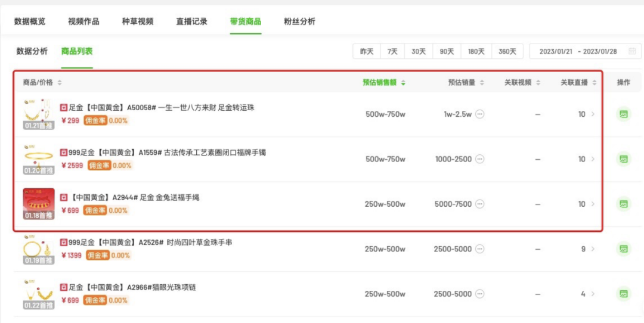
Task: Sort by the 预估销量 column arrows
Action: 482,83
